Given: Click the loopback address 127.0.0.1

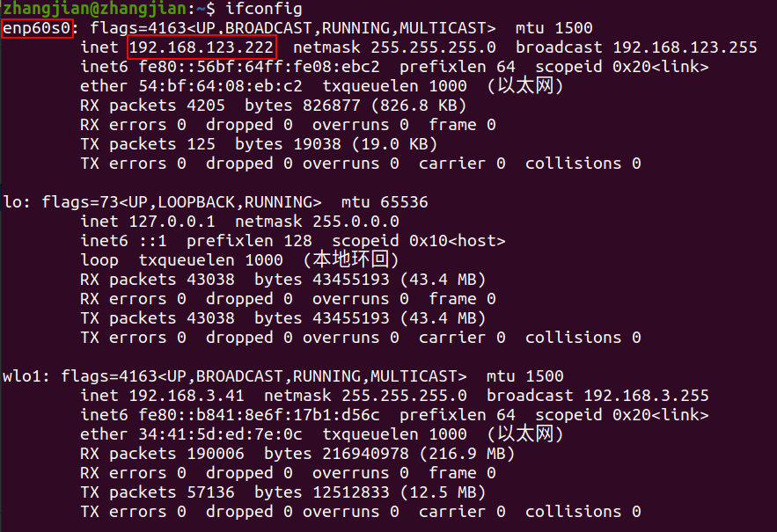Looking at the screenshot, I should tap(172, 222).
